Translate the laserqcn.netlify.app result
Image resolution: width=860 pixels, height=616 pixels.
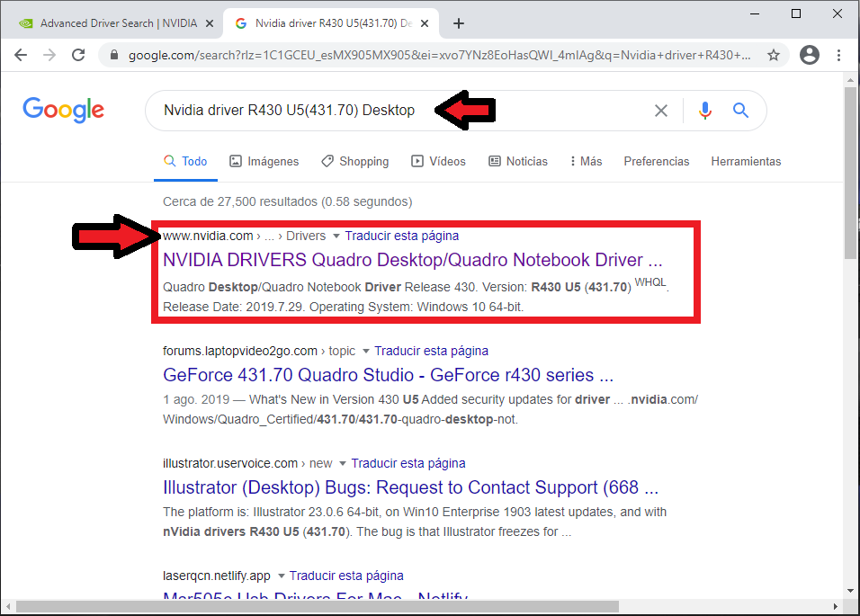coord(346,576)
